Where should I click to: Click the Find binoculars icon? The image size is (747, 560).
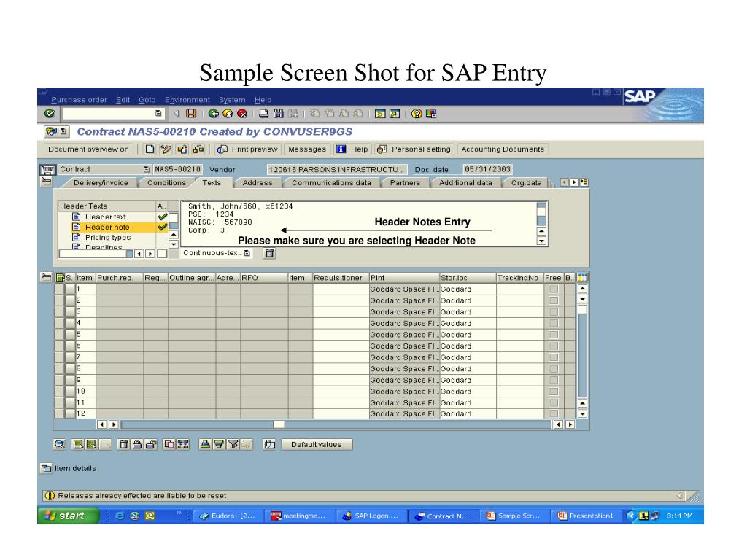[x=278, y=113]
